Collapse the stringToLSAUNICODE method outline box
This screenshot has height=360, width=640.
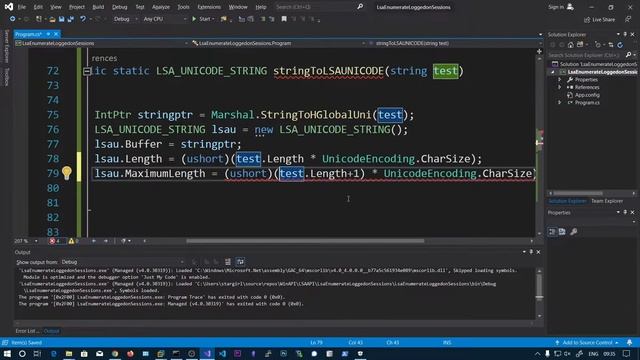[x=87, y=71]
